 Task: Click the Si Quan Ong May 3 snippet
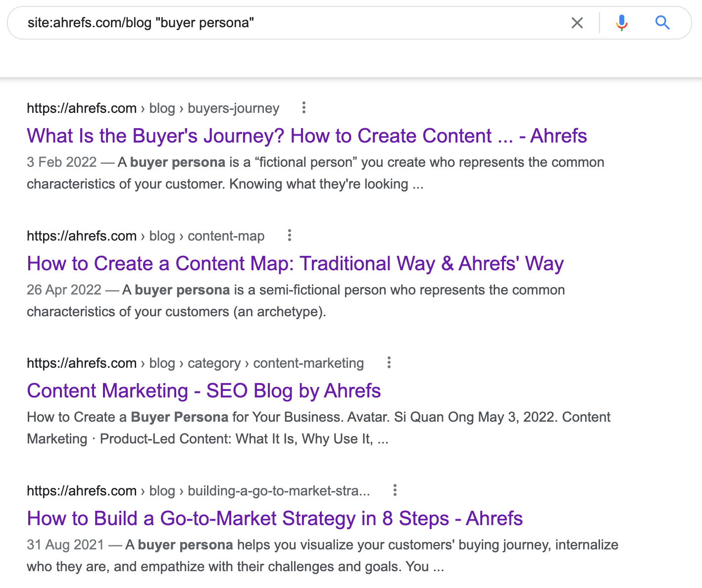(318, 428)
